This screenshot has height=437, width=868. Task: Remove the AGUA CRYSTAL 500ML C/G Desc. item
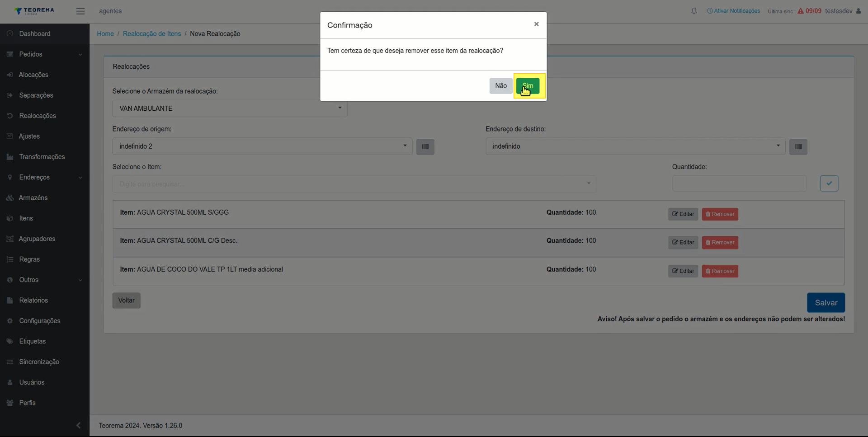coord(720,243)
